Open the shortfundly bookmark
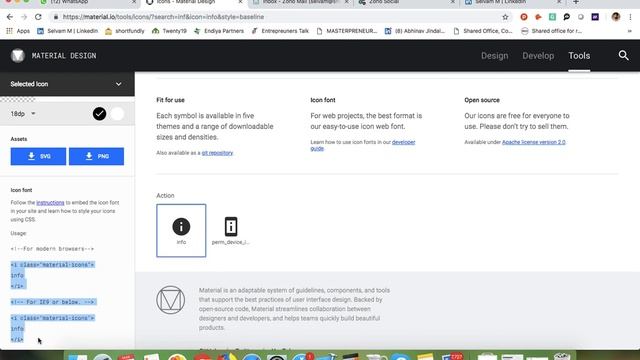Image resolution: width=640 pixels, height=360 pixels. 124,31
